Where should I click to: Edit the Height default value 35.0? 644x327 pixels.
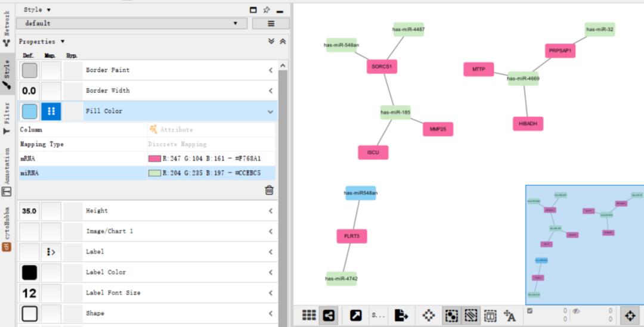pyautogui.click(x=29, y=211)
